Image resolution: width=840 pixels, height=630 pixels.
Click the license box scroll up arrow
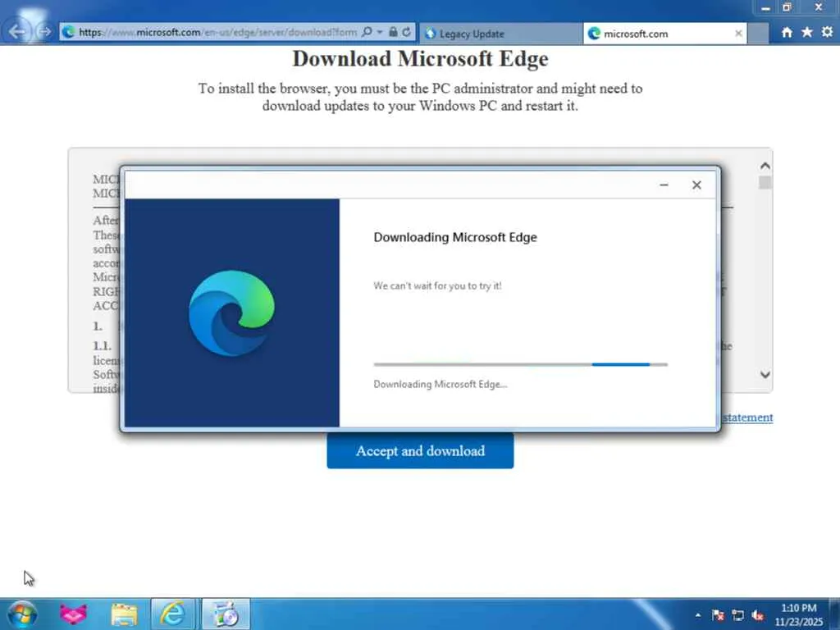[x=765, y=166]
